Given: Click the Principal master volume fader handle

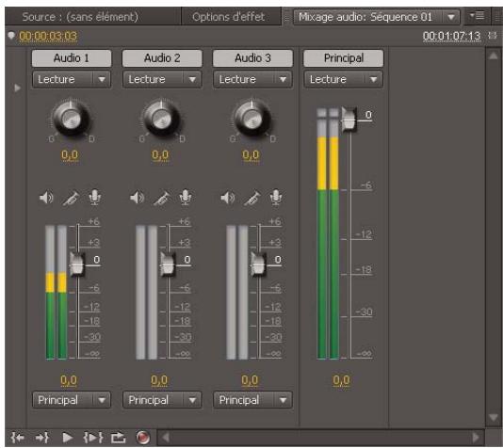Looking at the screenshot, I should tap(349, 120).
